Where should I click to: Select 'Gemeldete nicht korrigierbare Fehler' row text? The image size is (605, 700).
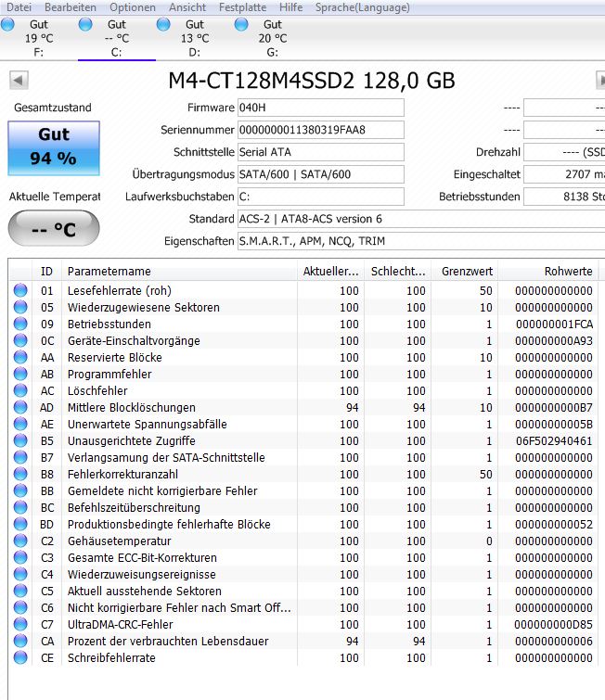pos(162,491)
